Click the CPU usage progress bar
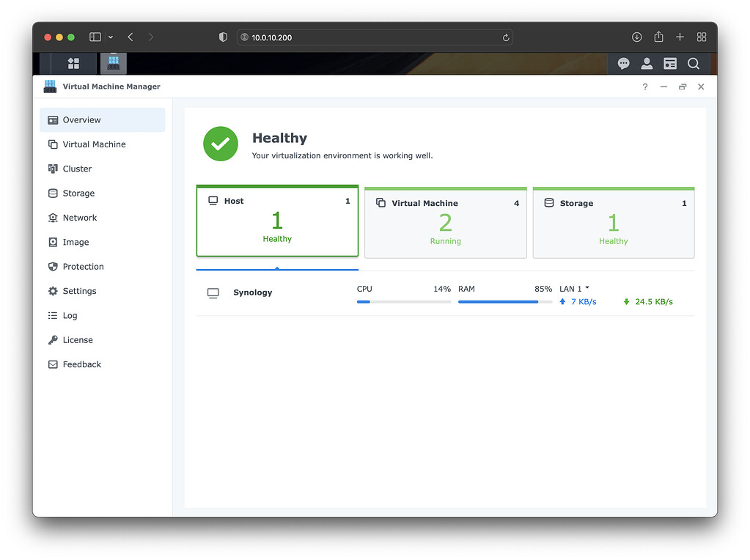The width and height of the screenshot is (750, 560). (403, 301)
